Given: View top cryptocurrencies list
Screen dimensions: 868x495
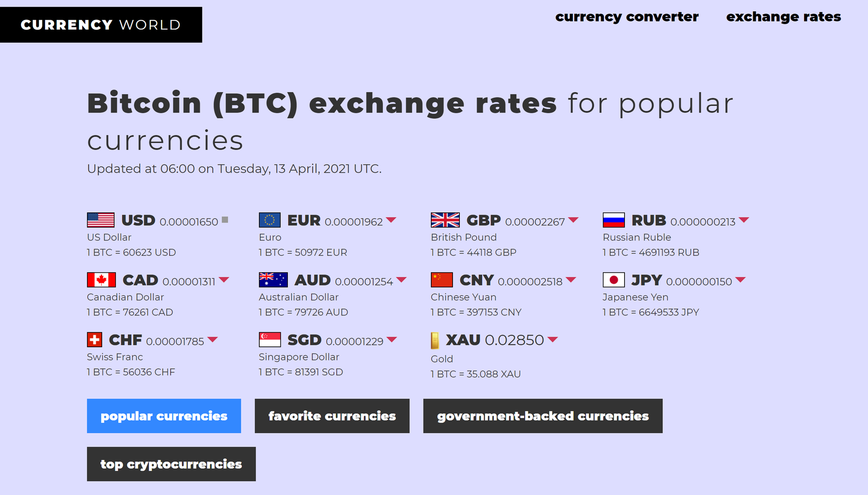Looking at the screenshot, I should point(171,464).
